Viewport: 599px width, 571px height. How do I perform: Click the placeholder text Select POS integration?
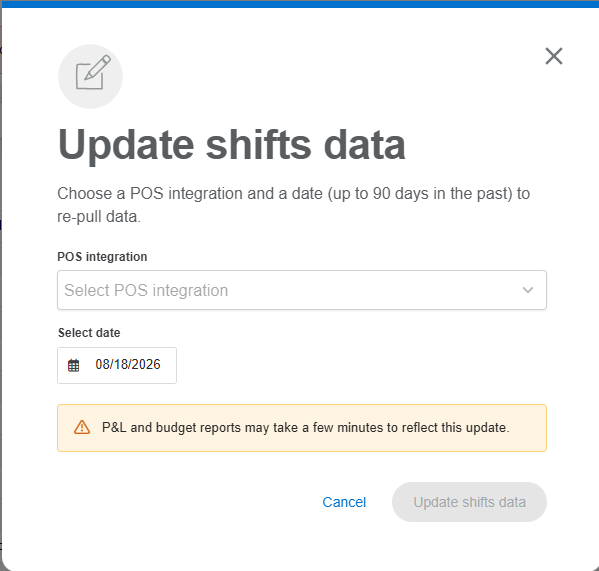coord(146,290)
